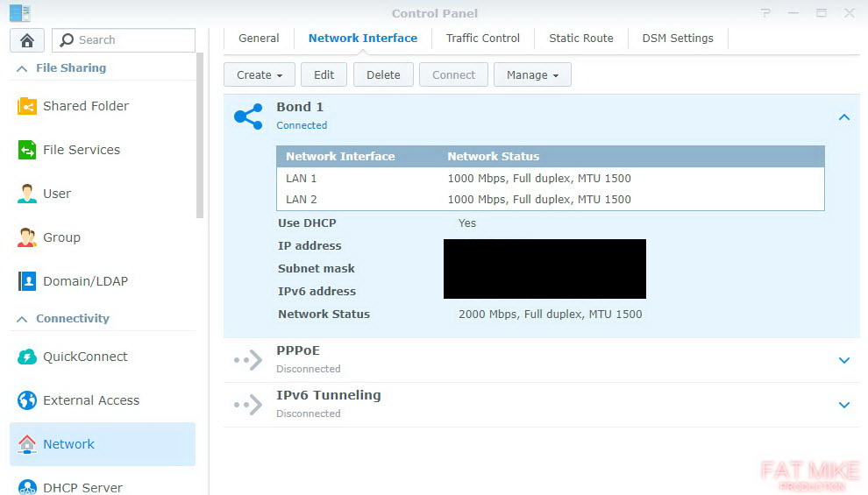Open External Access settings

pyautogui.click(x=103, y=400)
